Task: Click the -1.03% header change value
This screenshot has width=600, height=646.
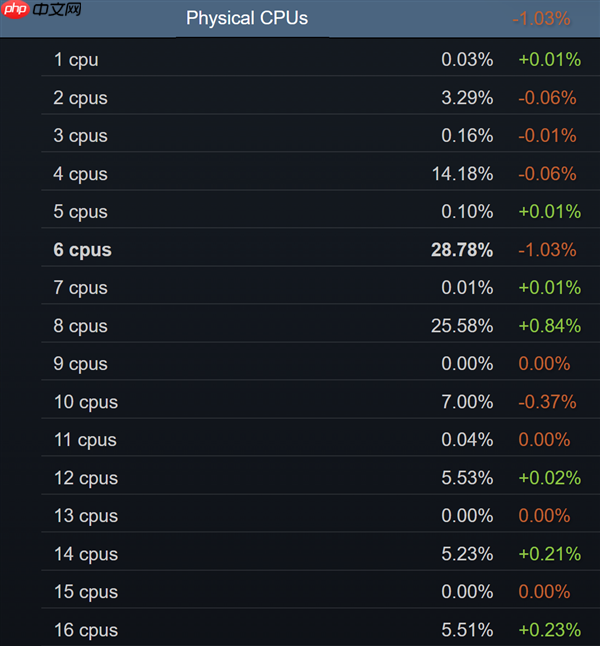Action: click(x=541, y=18)
